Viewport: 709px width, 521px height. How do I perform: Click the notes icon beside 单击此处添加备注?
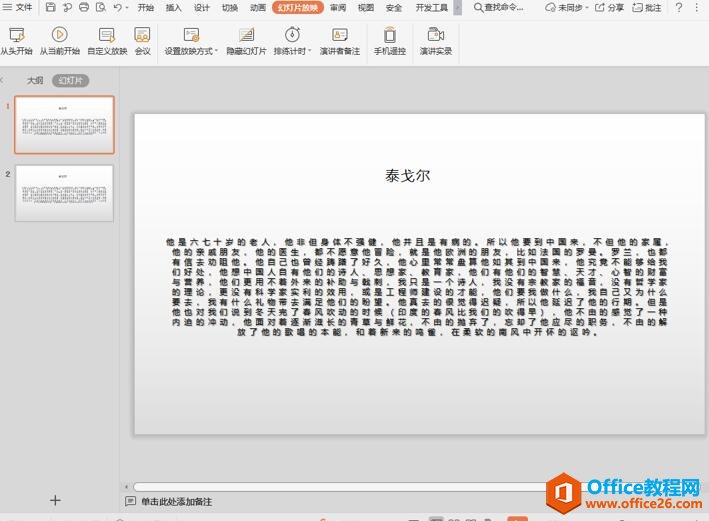pos(130,501)
